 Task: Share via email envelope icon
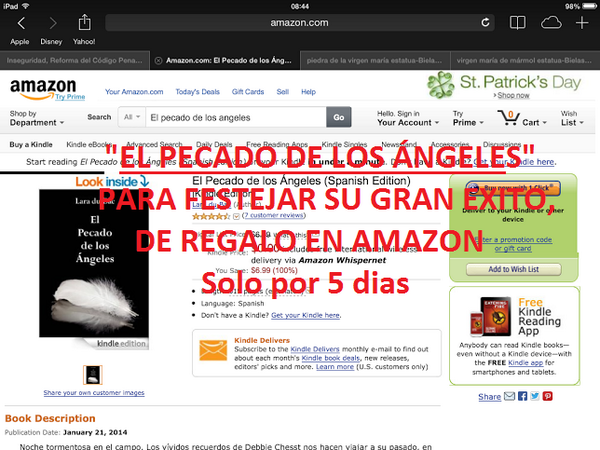[x=509, y=396]
